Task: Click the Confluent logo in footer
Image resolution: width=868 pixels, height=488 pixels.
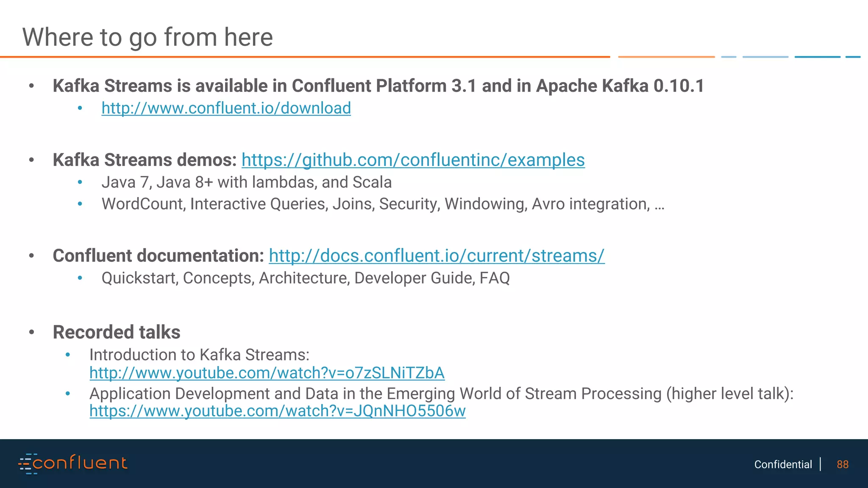Action: [73, 463]
